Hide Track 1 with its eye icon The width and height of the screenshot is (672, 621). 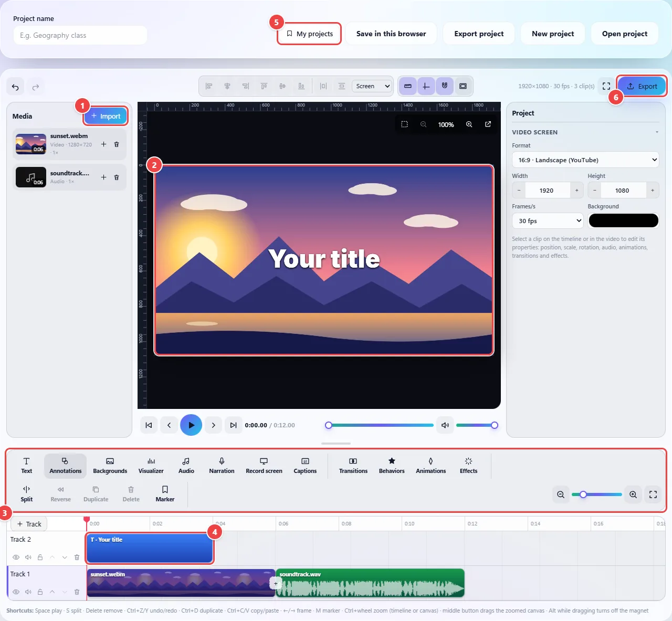click(16, 592)
